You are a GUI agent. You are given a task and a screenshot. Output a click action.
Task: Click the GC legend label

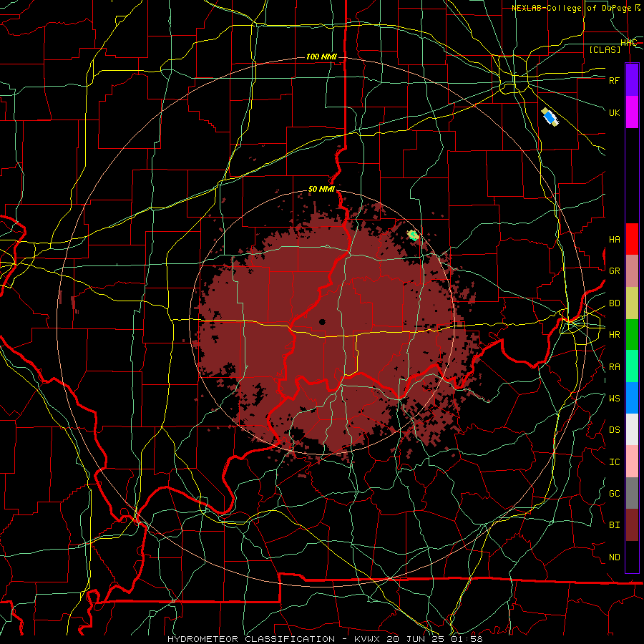[x=615, y=493]
